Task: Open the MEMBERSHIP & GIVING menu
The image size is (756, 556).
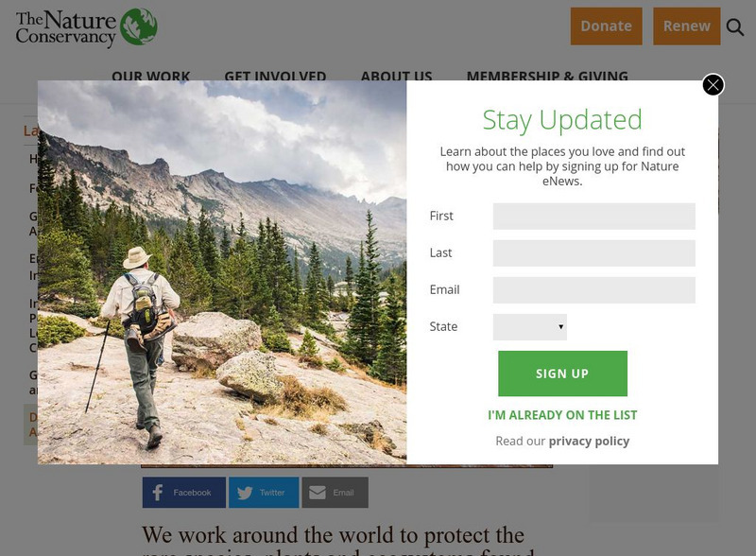Action: (547, 76)
